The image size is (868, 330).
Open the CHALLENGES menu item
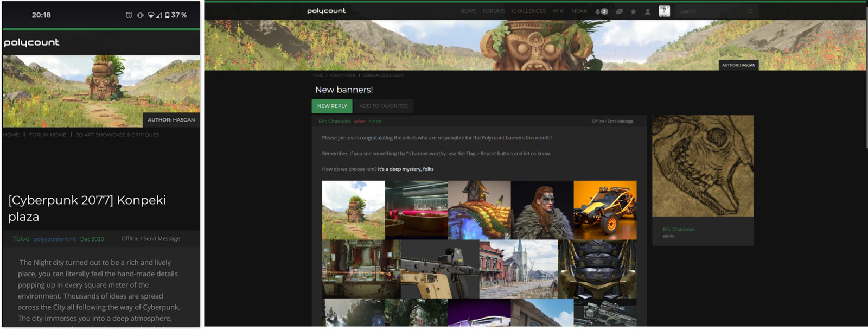tap(528, 11)
